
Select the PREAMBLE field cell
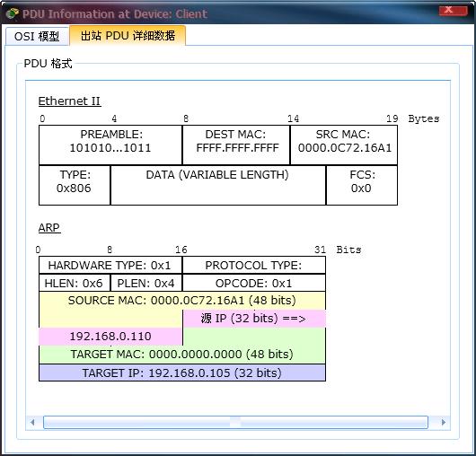[x=110, y=145]
